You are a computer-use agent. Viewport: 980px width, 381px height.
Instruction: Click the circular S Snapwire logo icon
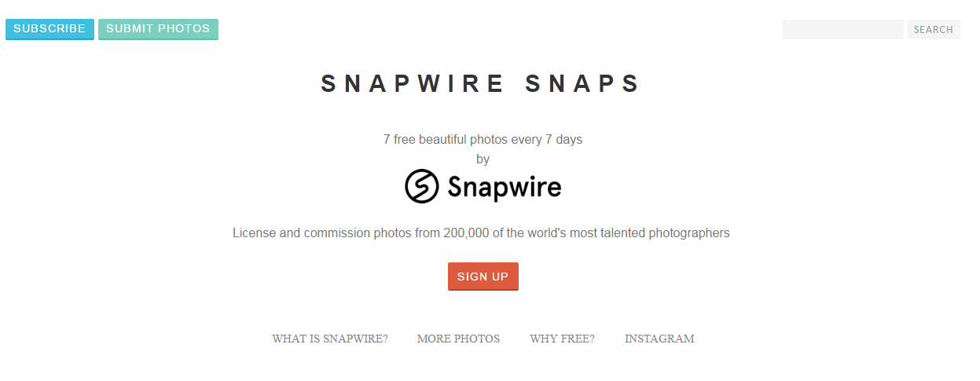coord(421,186)
